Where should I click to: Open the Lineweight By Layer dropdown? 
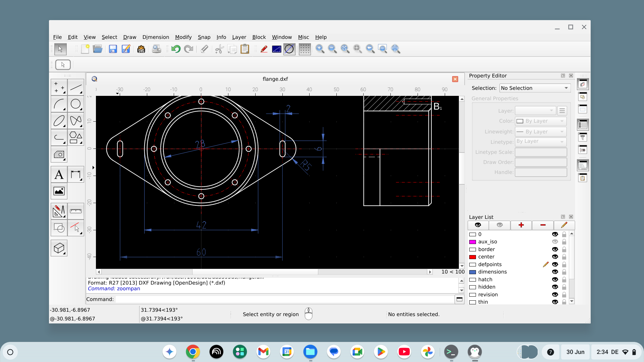(x=541, y=132)
